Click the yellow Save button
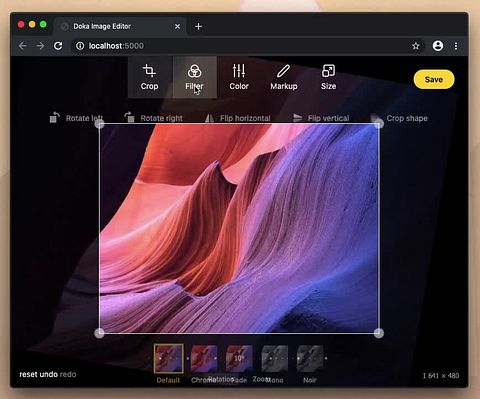Viewport: 480px width, 399px height. 434,79
